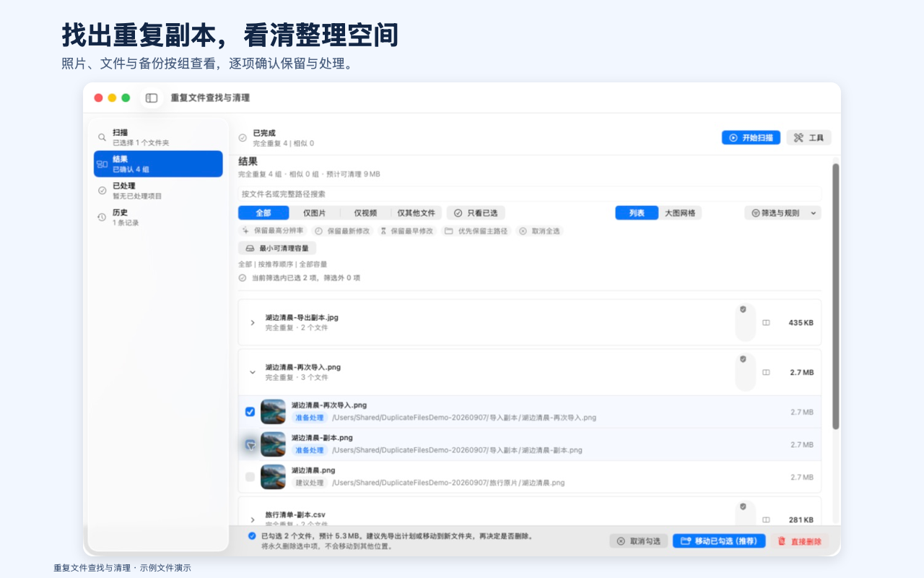The height and width of the screenshot is (578, 924).
Task: Click the magnifier icon beside 扫描
Action: coord(102,137)
